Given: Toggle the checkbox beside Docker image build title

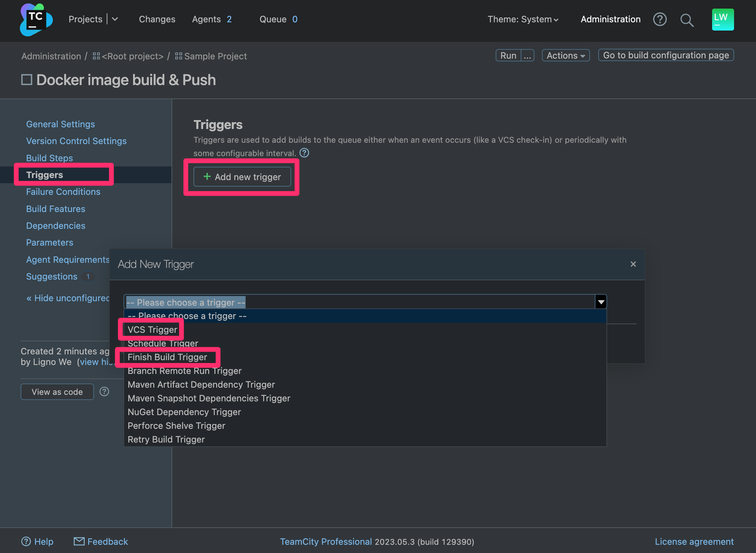Looking at the screenshot, I should tap(27, 80).
